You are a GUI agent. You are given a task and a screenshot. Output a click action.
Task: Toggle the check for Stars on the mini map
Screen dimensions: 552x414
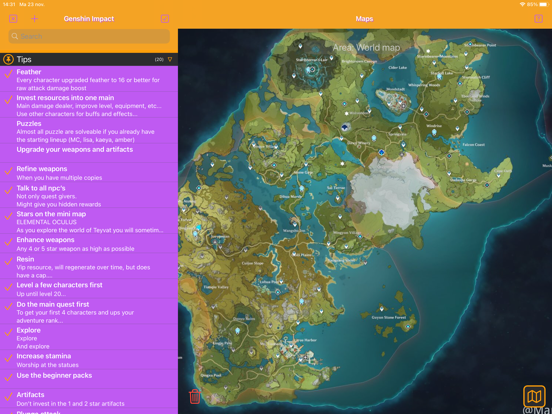[x=8, y=216]
